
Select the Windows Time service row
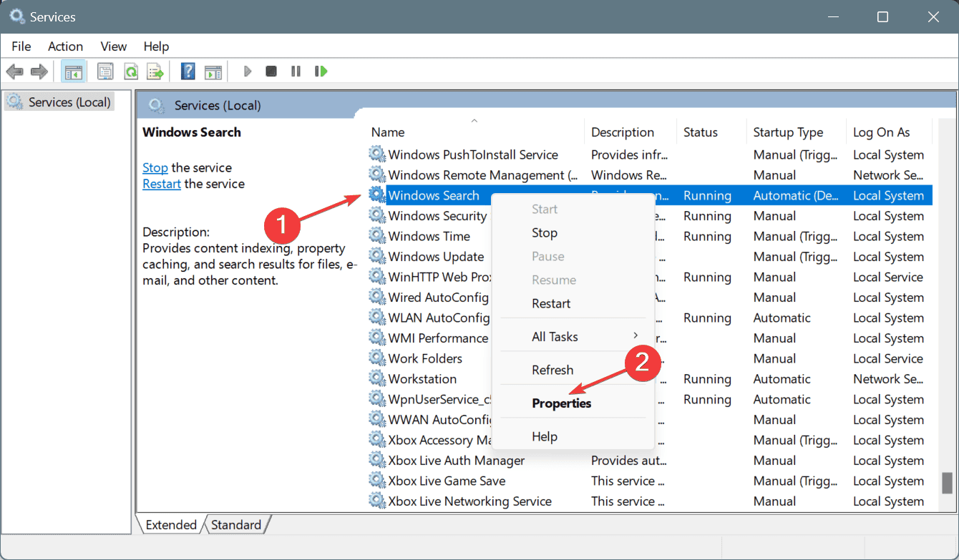pos(649,236)
